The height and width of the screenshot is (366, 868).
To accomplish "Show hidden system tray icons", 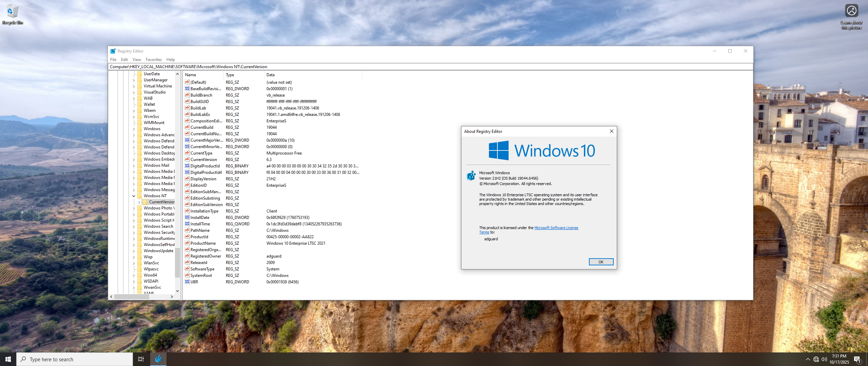I will (x=808, y=359).
